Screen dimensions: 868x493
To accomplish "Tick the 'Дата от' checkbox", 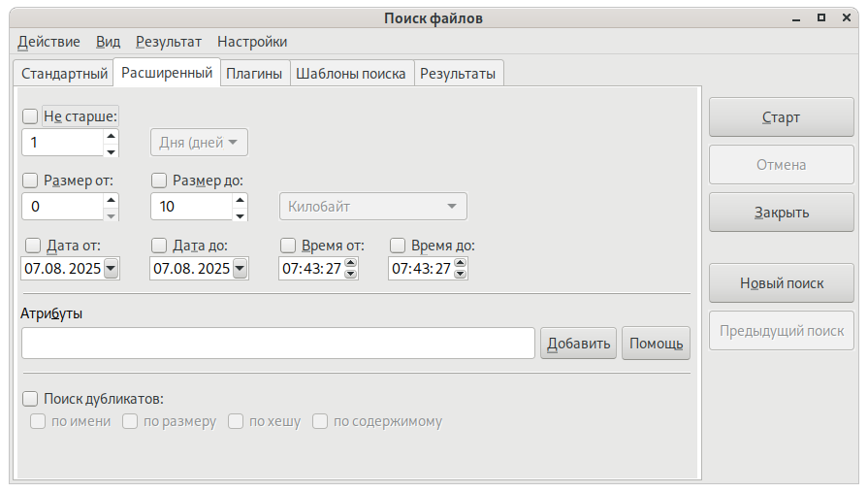I will pyautogui.click(x=33, y=246).
